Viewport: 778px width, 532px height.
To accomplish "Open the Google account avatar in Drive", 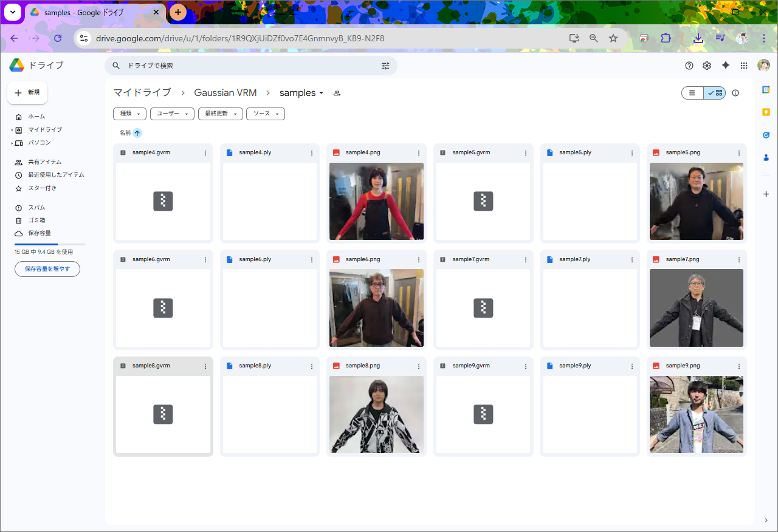I will (763, 66).
